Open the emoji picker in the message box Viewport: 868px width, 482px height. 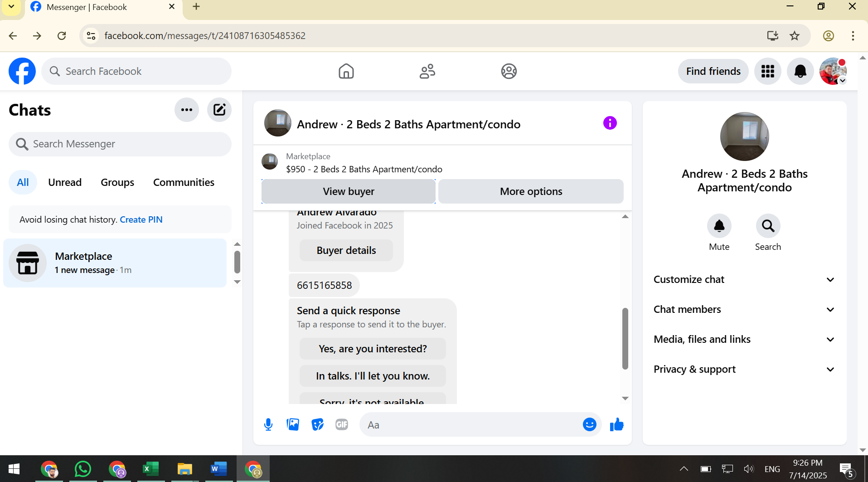589,424
